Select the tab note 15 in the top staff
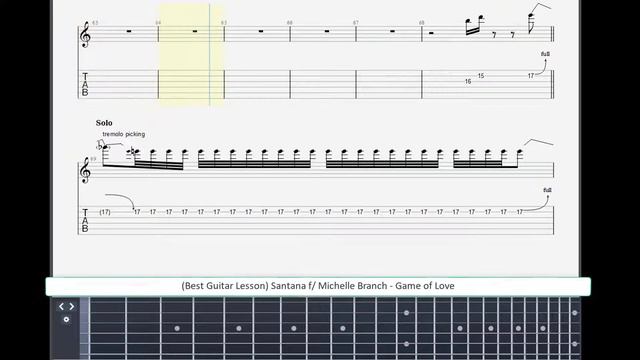The width and height of the screenshot is (640, 360). coord(481,76)
